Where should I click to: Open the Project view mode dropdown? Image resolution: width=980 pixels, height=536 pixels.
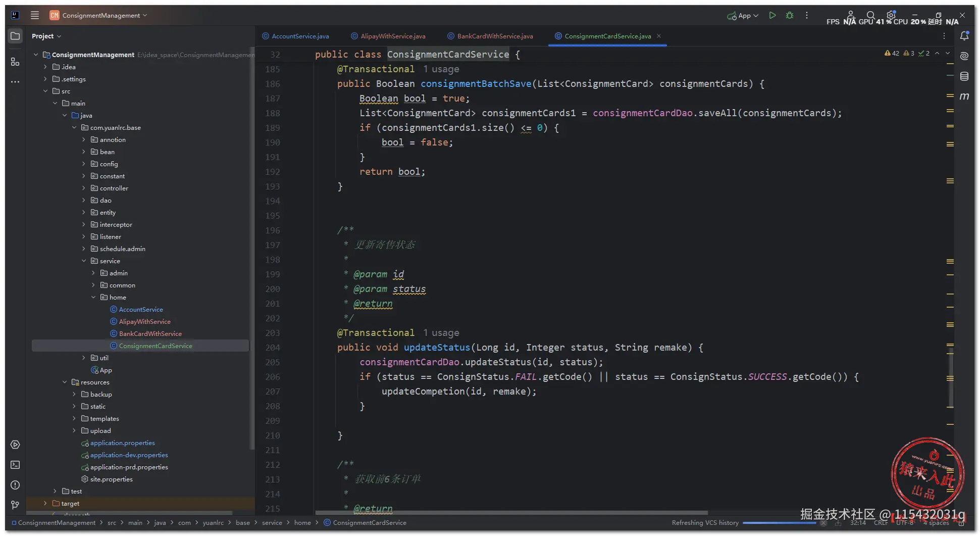[46, 36]
